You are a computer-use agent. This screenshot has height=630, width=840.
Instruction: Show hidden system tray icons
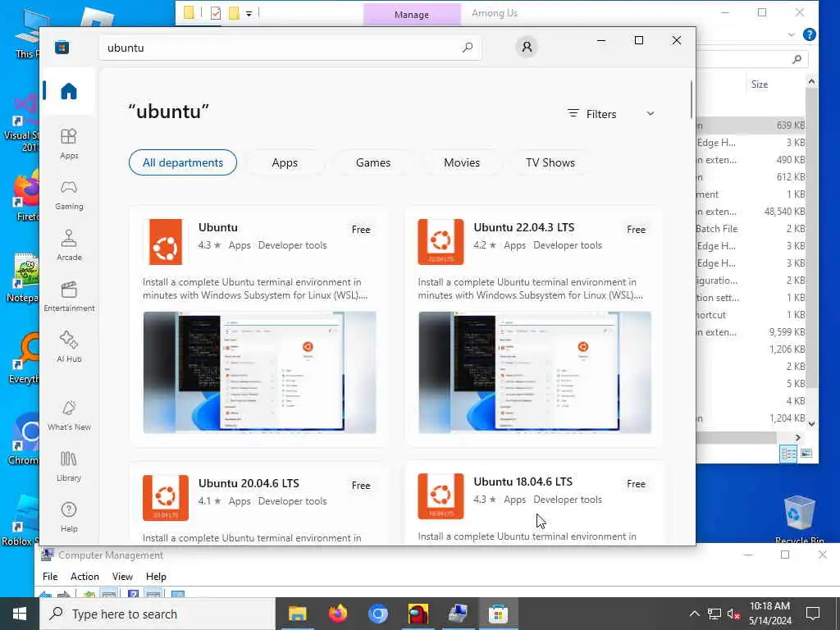694,614
